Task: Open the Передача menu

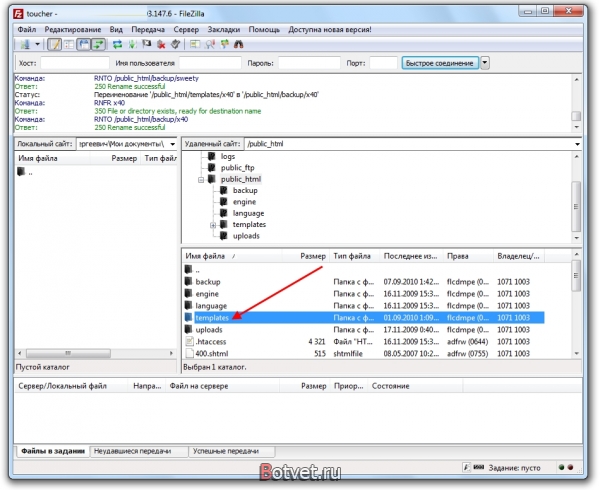Action: click(148, 29)
